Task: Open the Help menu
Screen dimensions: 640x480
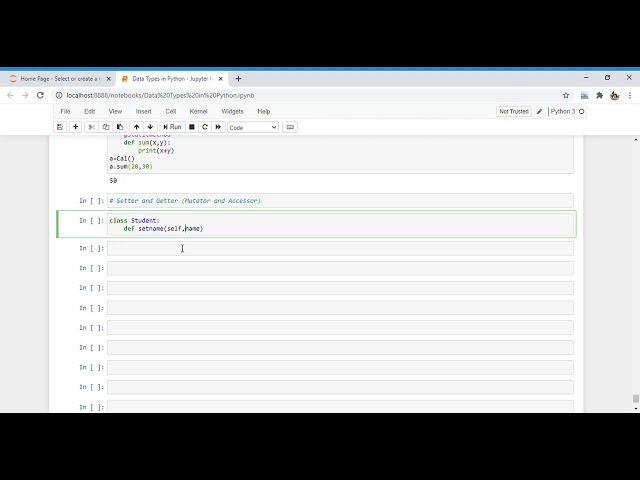Action: [x=264, y=111]
